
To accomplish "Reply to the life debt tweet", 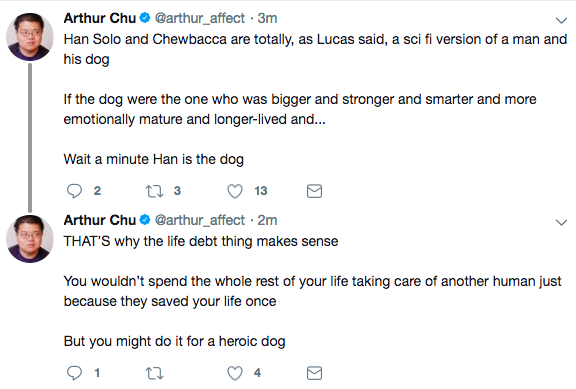I will 75,373.
